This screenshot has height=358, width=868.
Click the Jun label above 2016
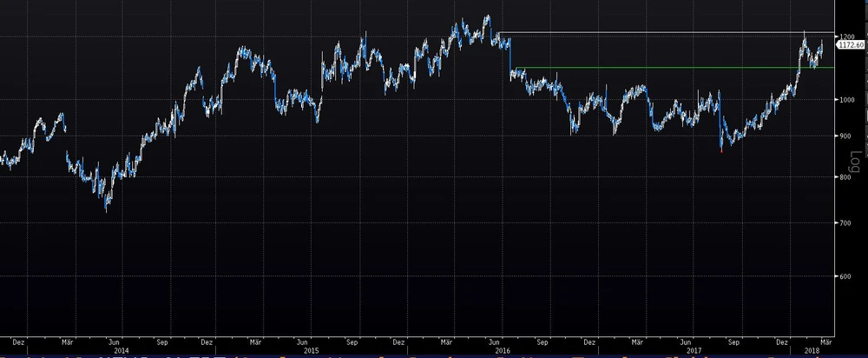coord(495,341)
